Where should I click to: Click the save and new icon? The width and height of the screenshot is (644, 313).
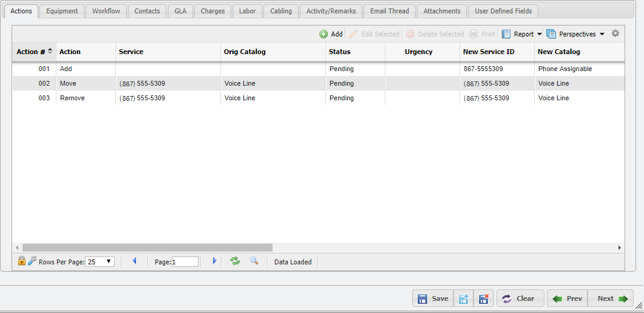click(x=464, y=298)
